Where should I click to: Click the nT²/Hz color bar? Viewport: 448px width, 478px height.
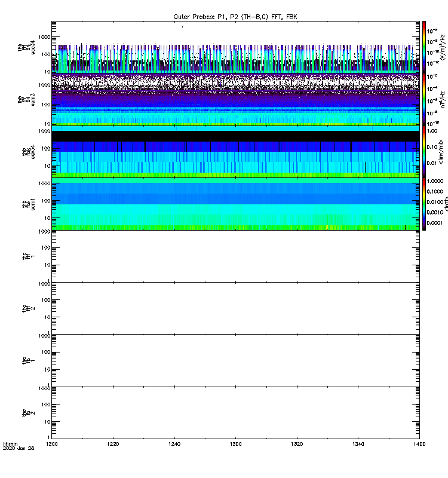(x=424, y=99)
